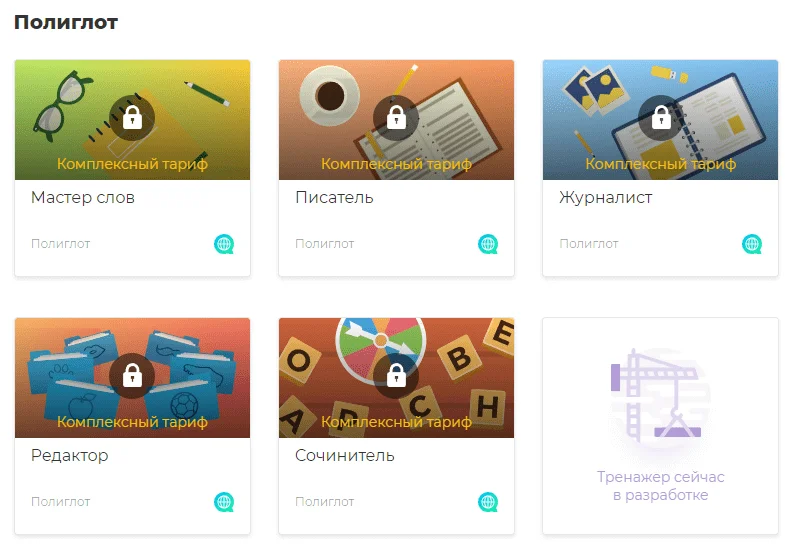Click the lock icon on Сочинитель card
The image size is (787, 550).
pos(397,376)
